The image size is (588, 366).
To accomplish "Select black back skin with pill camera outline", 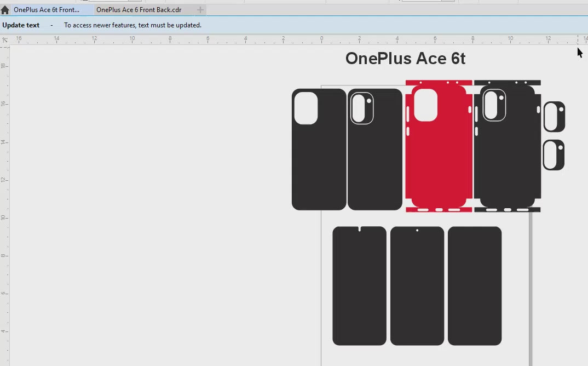I will 375,164.
